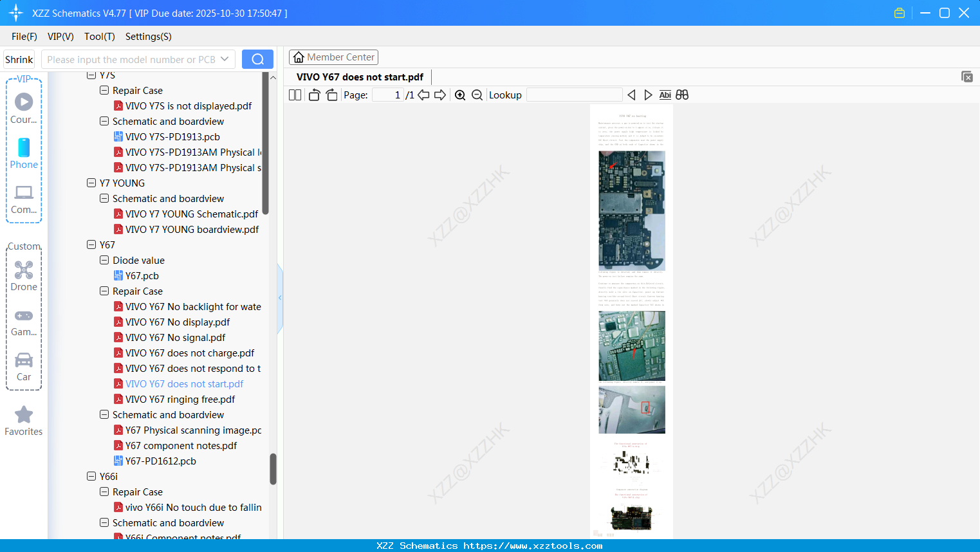Collapse the Y67 model node
Image resolution: width=980 pixels, height=552 pixels.
tap(91, 244)
